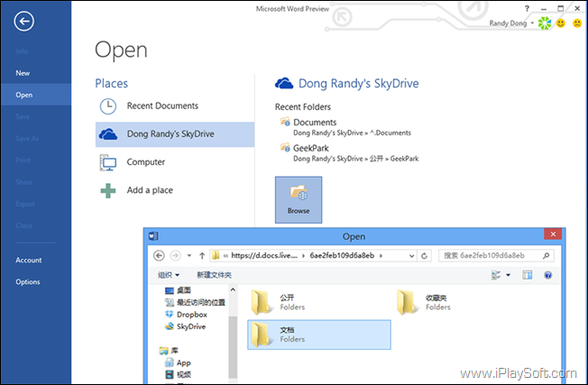Open the Documents recent folder icon
This screenshot has height=385, width=588.
(285, 122)
